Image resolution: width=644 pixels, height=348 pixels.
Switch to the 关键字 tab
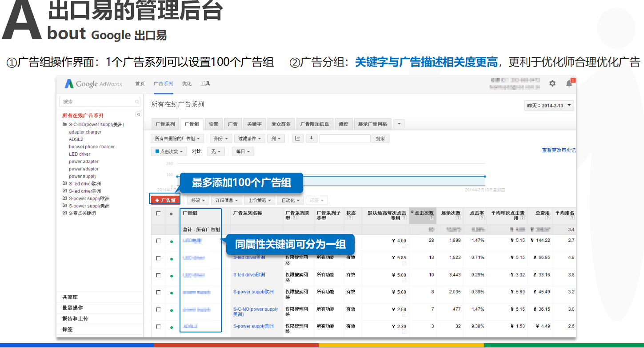coord(254,124)
